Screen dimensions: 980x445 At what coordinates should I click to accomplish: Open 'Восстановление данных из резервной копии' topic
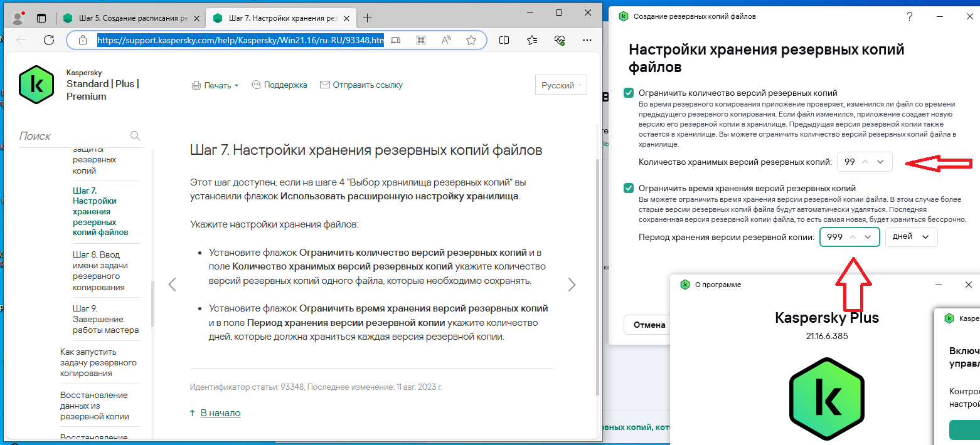[94, 406]
